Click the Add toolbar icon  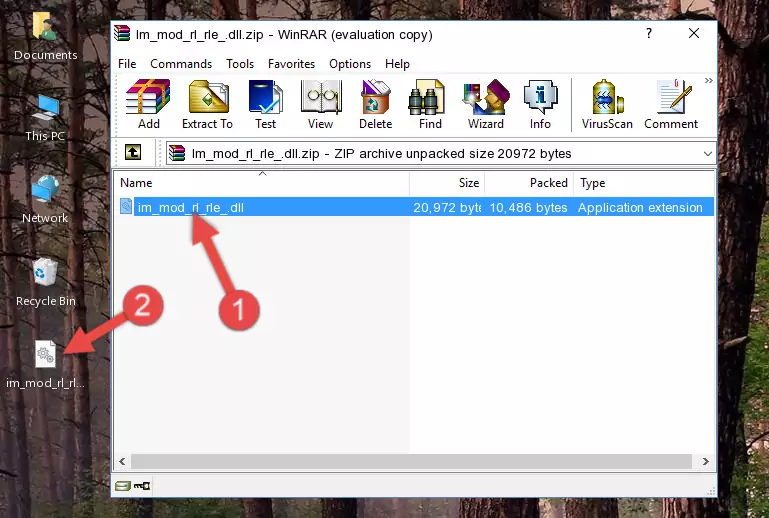coord(148,104)
